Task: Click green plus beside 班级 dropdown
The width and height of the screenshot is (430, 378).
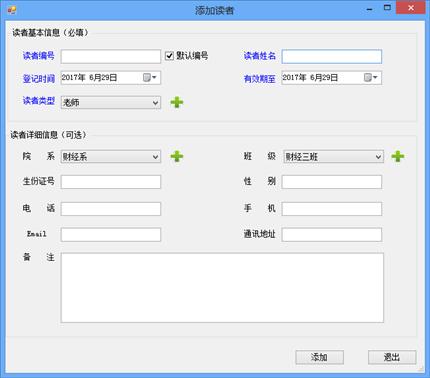Action: tap(398, 156)
